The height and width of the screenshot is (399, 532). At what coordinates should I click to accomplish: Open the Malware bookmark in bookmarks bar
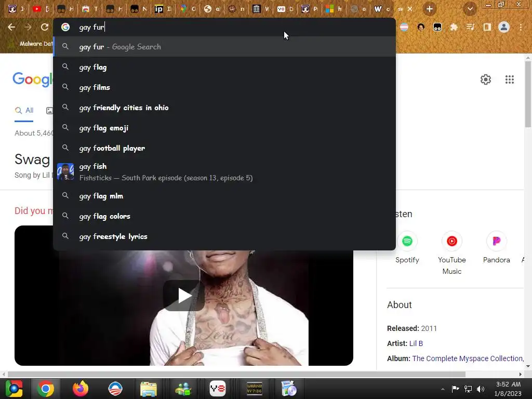click(31, 44)
